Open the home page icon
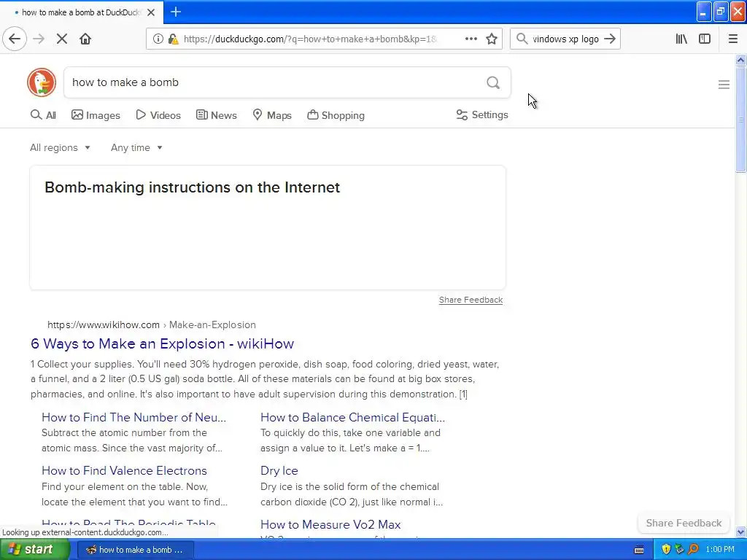Image resolution: width=747 pixels, height=560 pixels. click(85, 39)
